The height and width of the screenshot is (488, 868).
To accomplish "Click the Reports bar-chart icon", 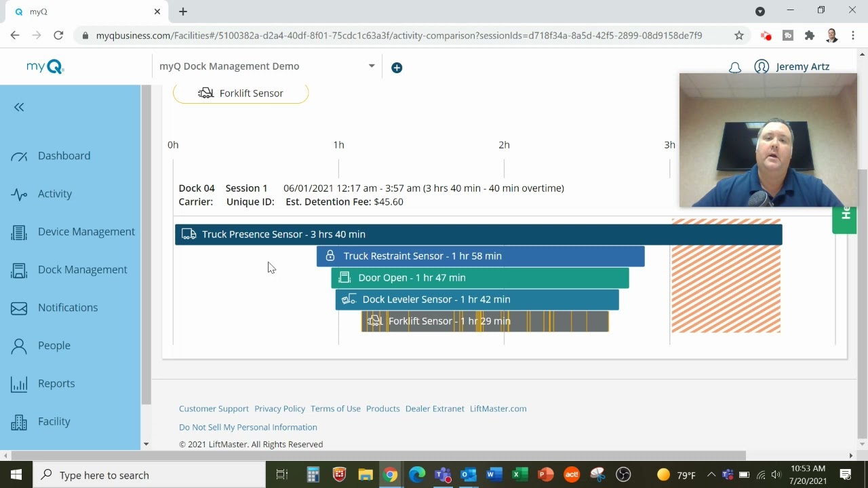I will (19, 384).
